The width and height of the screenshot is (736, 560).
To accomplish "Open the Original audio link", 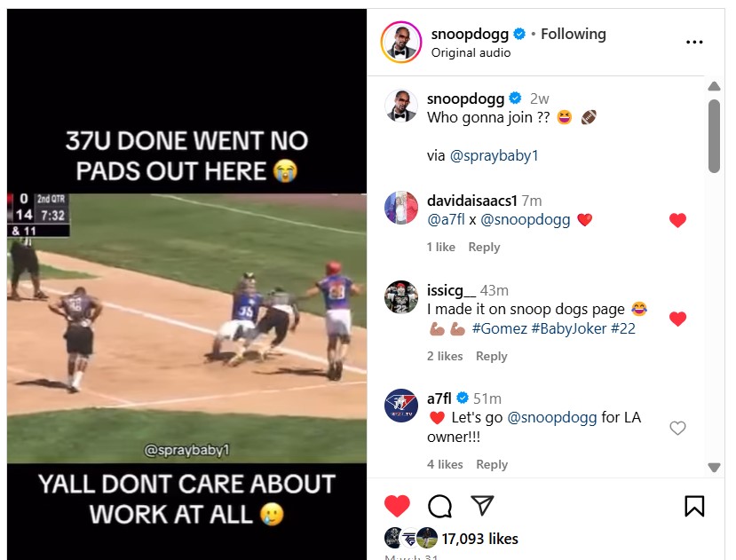I will pos(471,52).
